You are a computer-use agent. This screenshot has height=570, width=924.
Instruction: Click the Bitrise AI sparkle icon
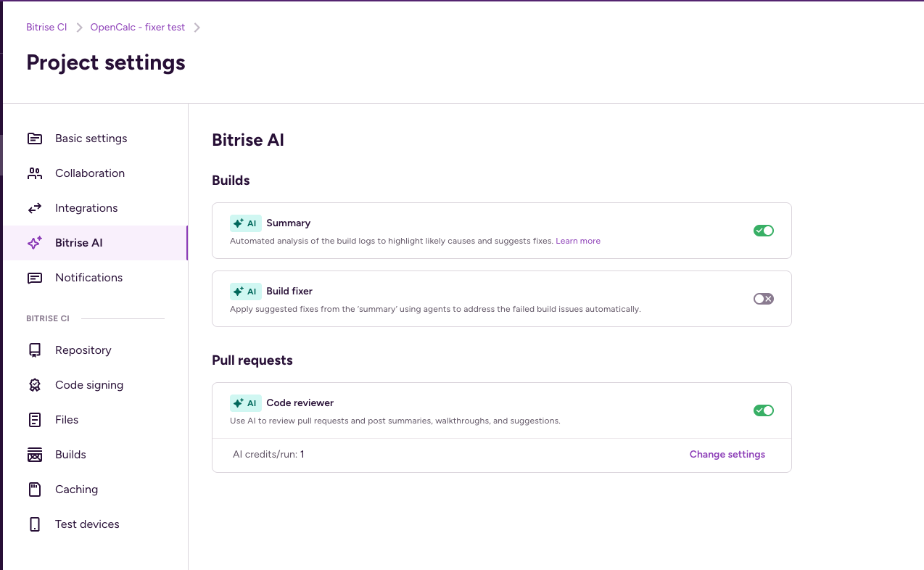[35, 242]
